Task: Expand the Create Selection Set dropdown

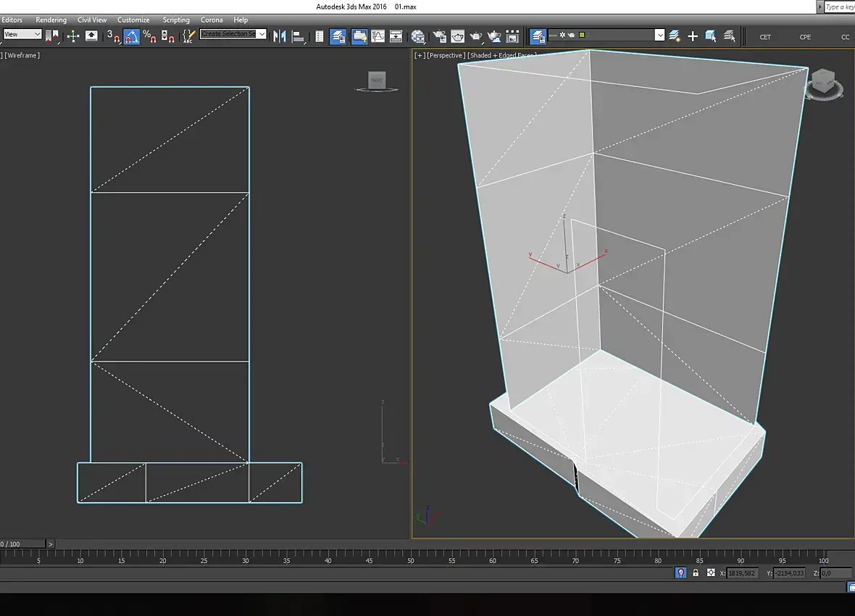Action: pyautogui.click(x=262, y=34)
